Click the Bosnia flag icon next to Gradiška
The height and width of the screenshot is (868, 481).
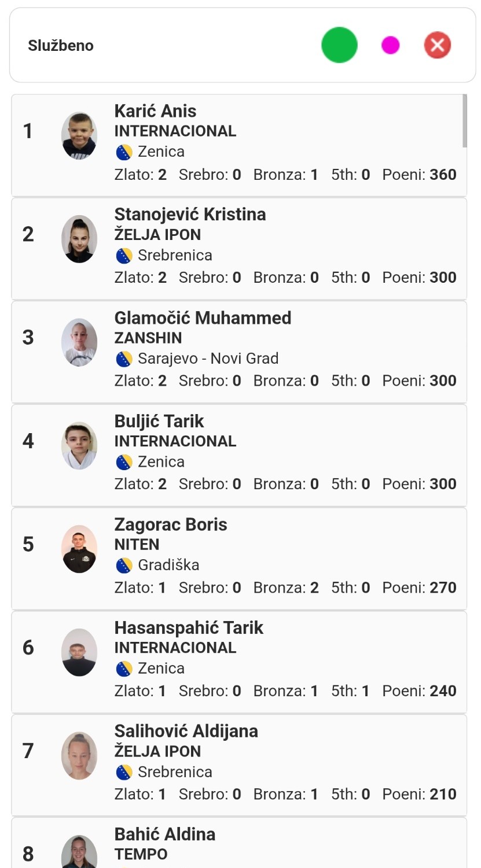[x=124, y=566]
